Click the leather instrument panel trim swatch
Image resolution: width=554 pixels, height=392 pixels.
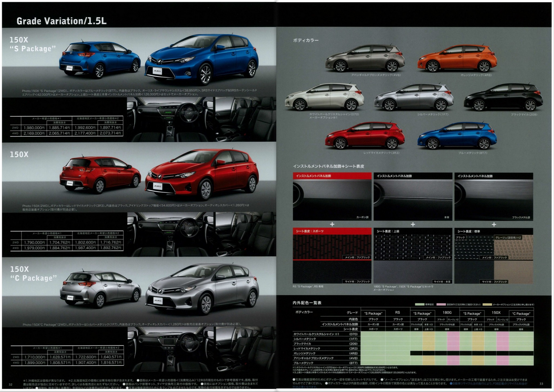coord(413,199)
